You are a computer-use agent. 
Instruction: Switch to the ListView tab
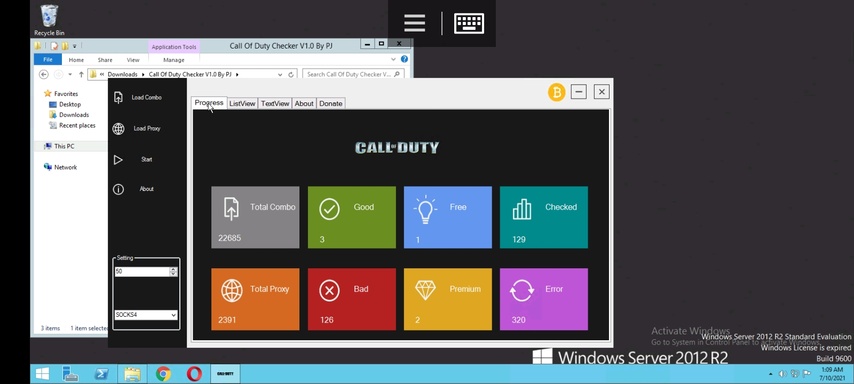pos(242,103)
